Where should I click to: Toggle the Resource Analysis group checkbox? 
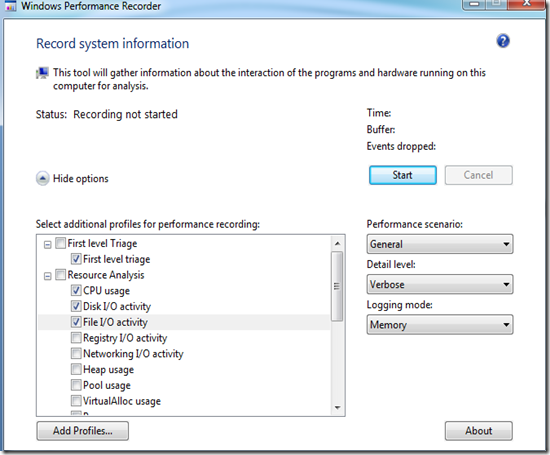[61, 275]
